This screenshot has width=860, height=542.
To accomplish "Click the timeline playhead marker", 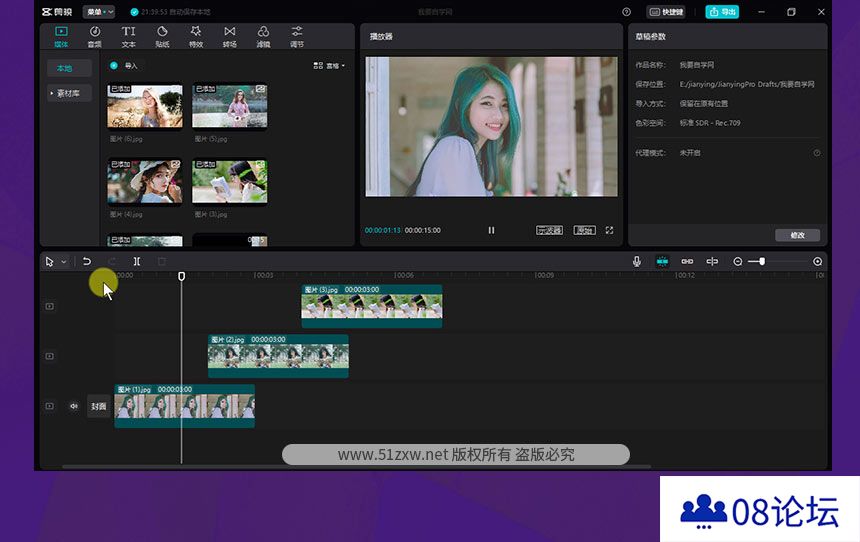I will [x=182, y=276].
